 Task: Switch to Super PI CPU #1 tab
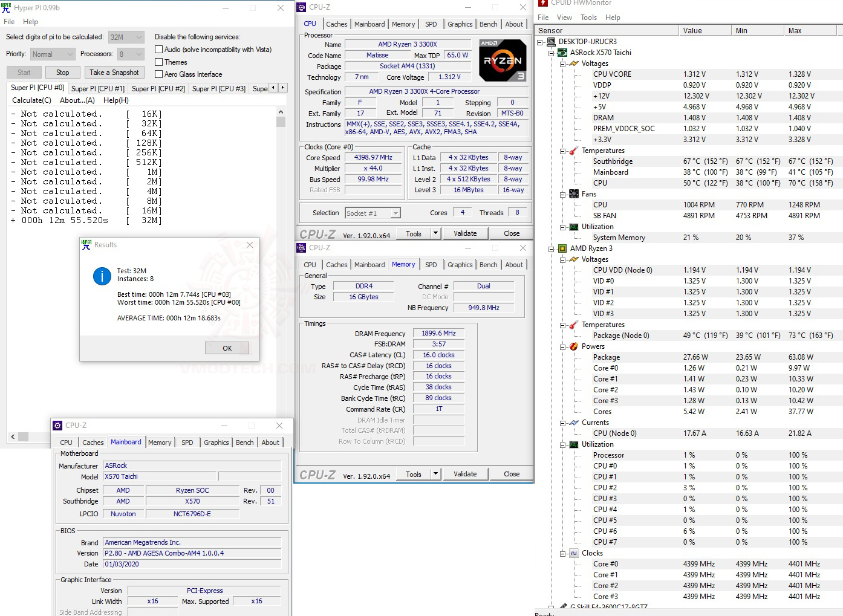(x=98, y=89)
